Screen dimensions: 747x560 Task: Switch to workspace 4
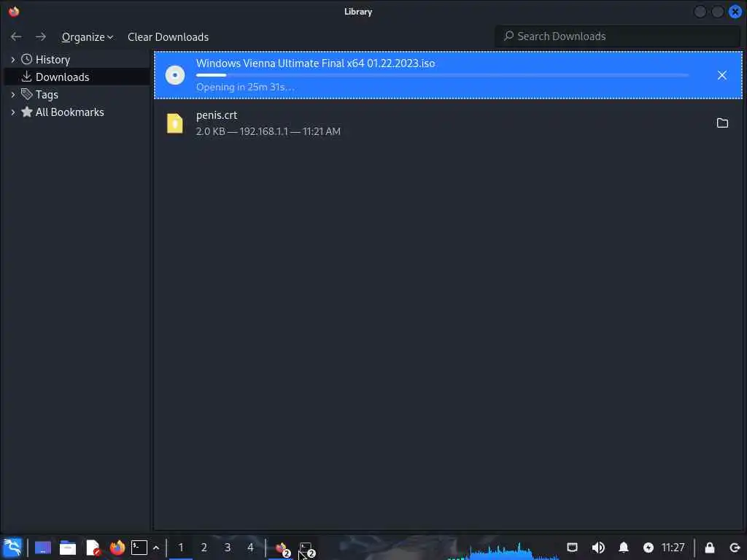[250, 548]
